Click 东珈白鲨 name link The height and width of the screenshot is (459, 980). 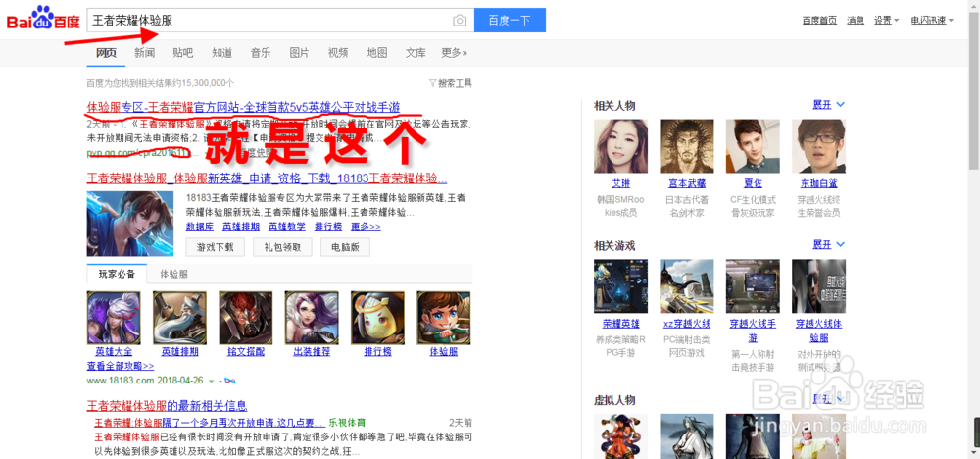[x=818, y=183]
